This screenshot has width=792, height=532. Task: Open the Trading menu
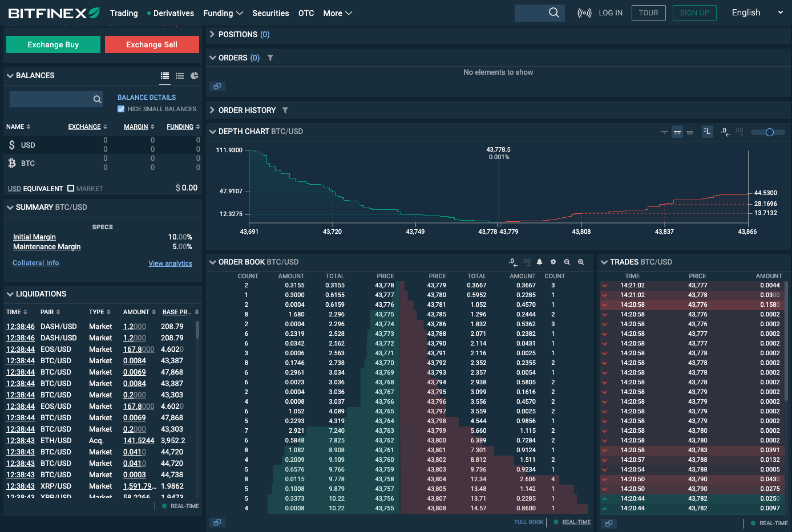[x=124, y=13]
